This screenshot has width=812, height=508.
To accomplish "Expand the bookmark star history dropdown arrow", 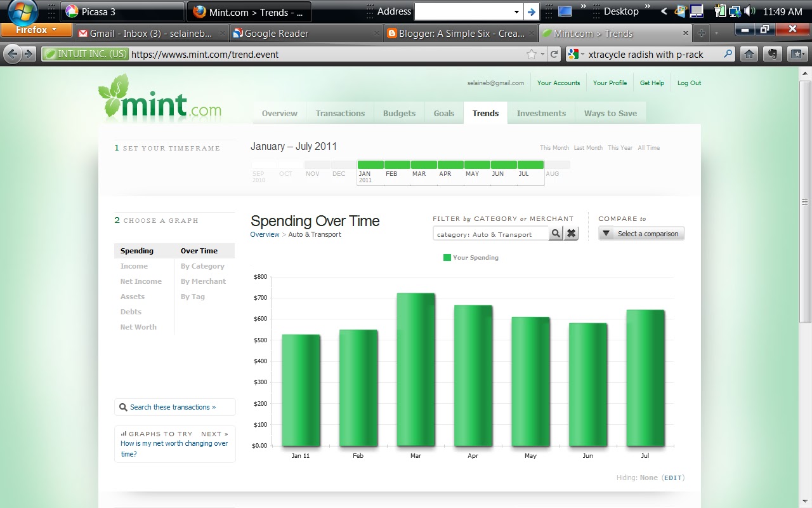I will (x=543, y=55).
